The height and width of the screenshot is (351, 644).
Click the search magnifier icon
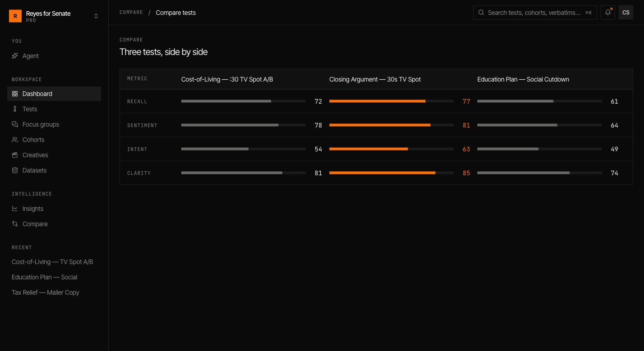[481, 13]
